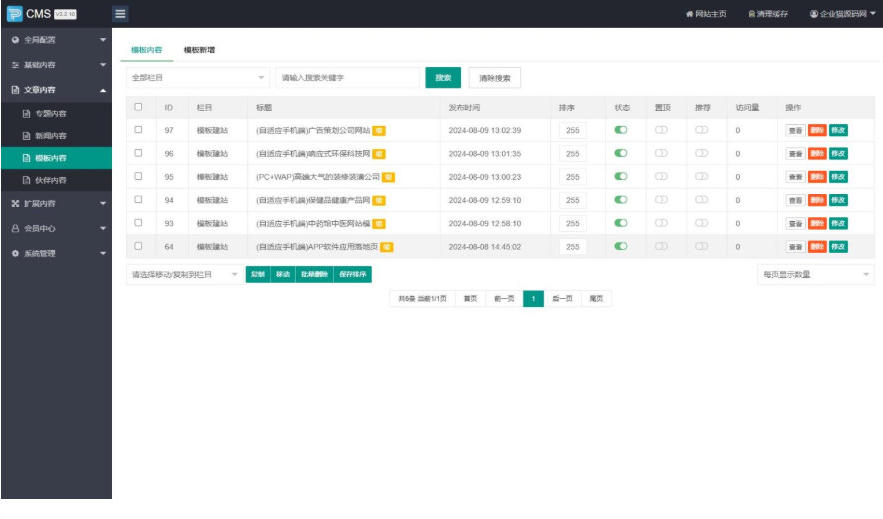Click the 清理缓存 trash icon
883x519 pixels.
[x=751, y=14]
